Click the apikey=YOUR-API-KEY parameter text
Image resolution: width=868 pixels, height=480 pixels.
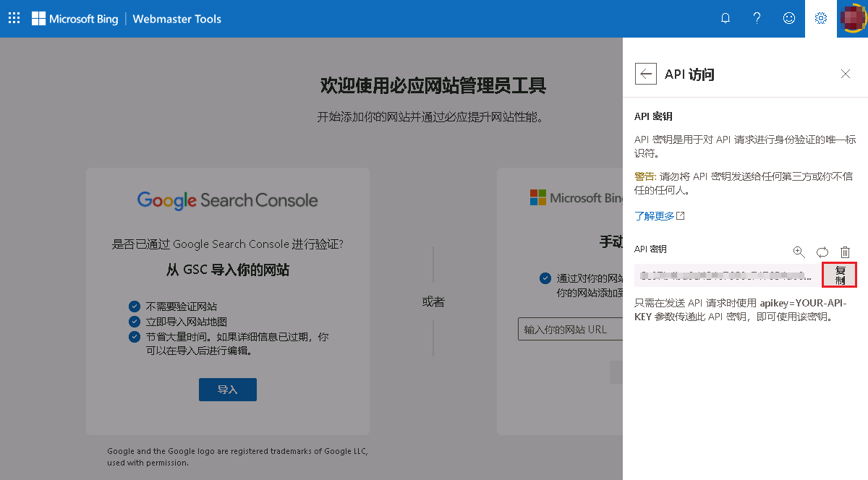coord(741,309)
